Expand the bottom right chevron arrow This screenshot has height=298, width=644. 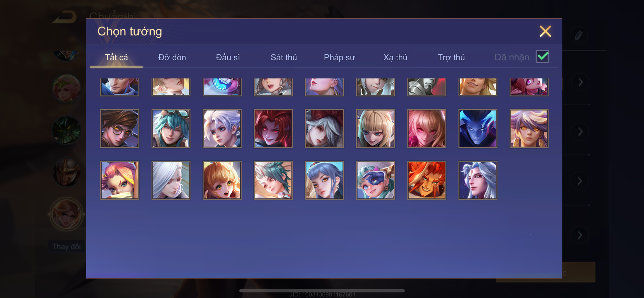580,235
